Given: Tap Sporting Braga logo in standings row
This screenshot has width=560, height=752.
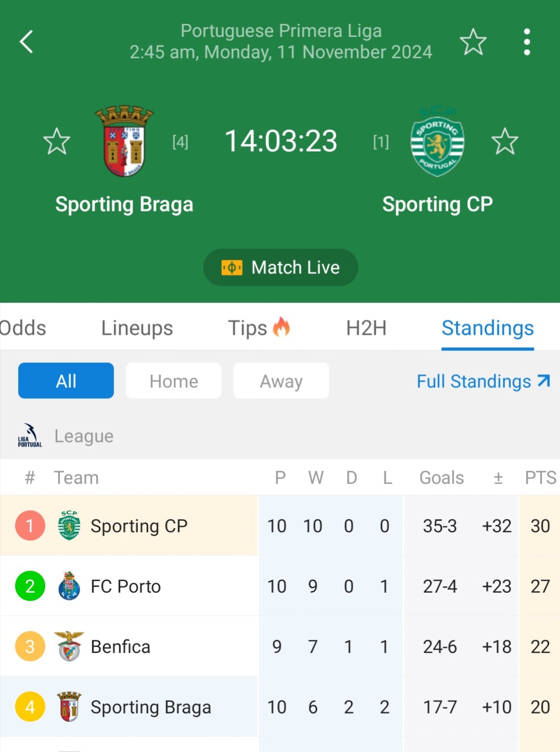Looking at the screenshot, I should 69,707.
